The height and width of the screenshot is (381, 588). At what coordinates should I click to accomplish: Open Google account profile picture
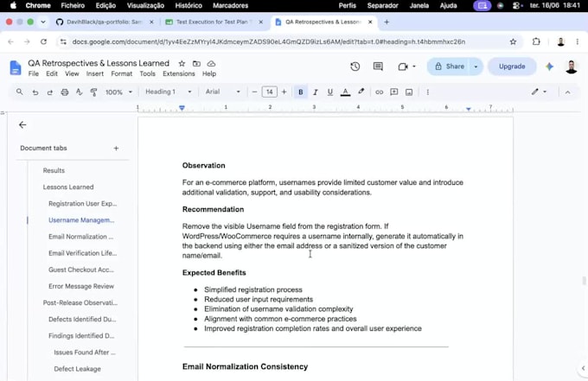tap(571, 67)
